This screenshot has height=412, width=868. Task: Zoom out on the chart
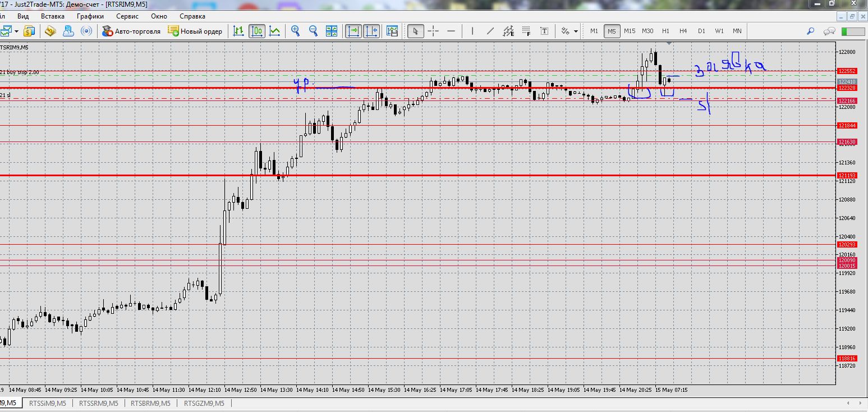313,31
